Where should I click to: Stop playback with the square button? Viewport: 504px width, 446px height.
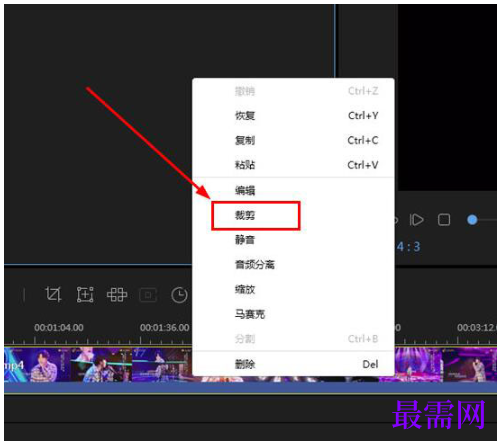444,220
